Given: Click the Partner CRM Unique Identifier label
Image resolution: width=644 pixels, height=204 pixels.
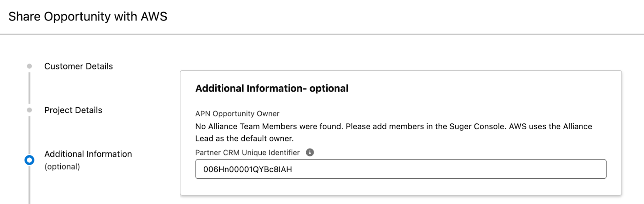Looking at the screenshot, I should click(248, 153).
